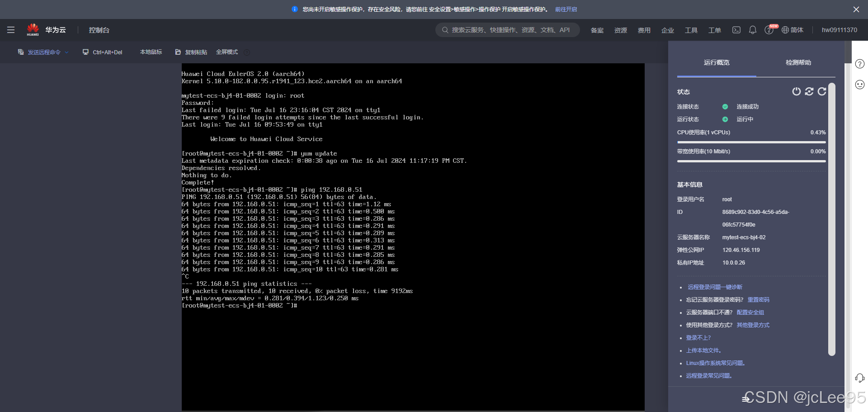Click the server name mytest-ecs-bj4-02

[744, 237]
